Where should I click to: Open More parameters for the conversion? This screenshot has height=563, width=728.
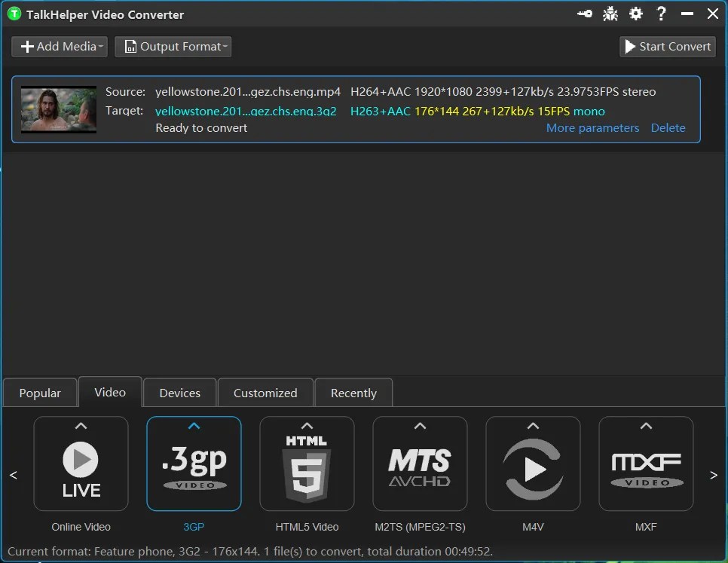[592, 127]
